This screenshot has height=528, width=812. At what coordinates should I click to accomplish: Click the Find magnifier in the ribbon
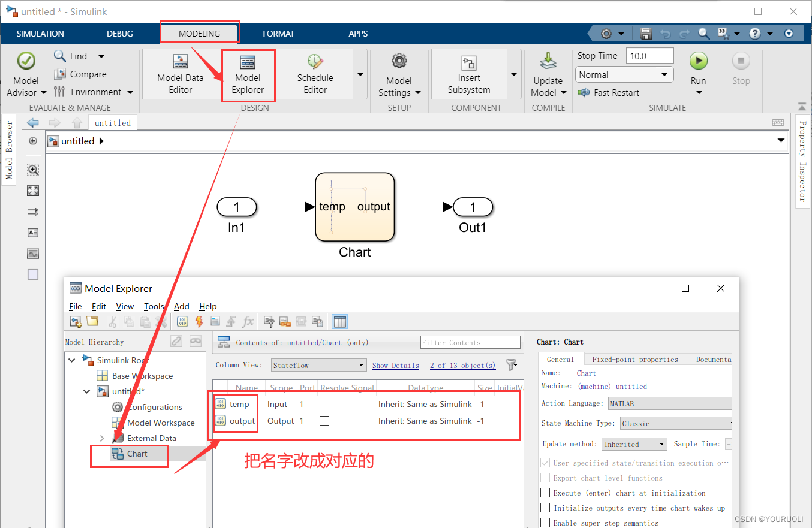point(60,56)
